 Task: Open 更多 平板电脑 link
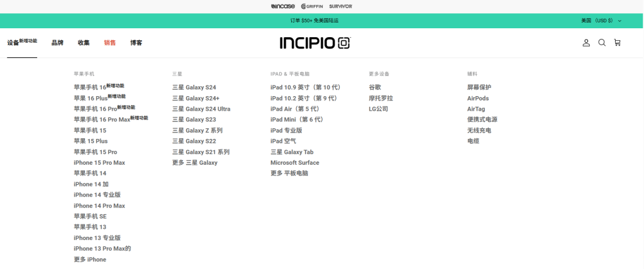[289, 173]
